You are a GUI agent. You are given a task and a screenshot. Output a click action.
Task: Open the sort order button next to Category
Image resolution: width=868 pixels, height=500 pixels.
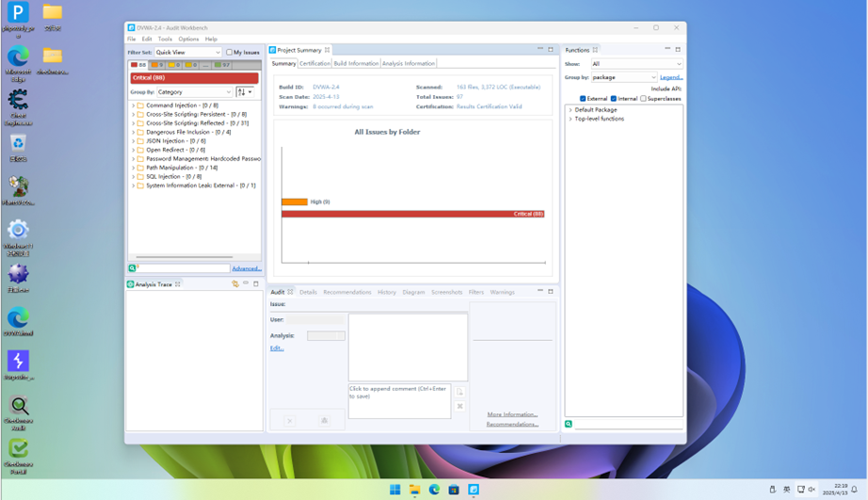coord(244,92)
